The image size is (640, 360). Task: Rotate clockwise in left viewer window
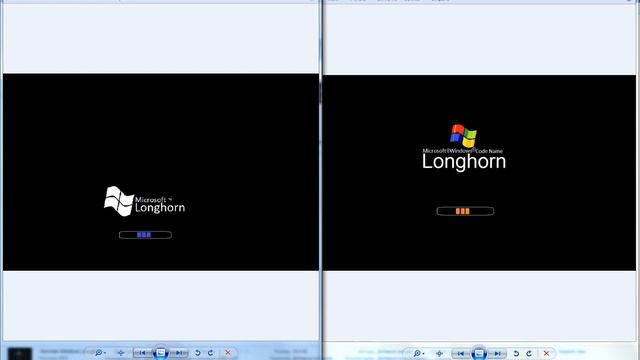click(211, 353)
